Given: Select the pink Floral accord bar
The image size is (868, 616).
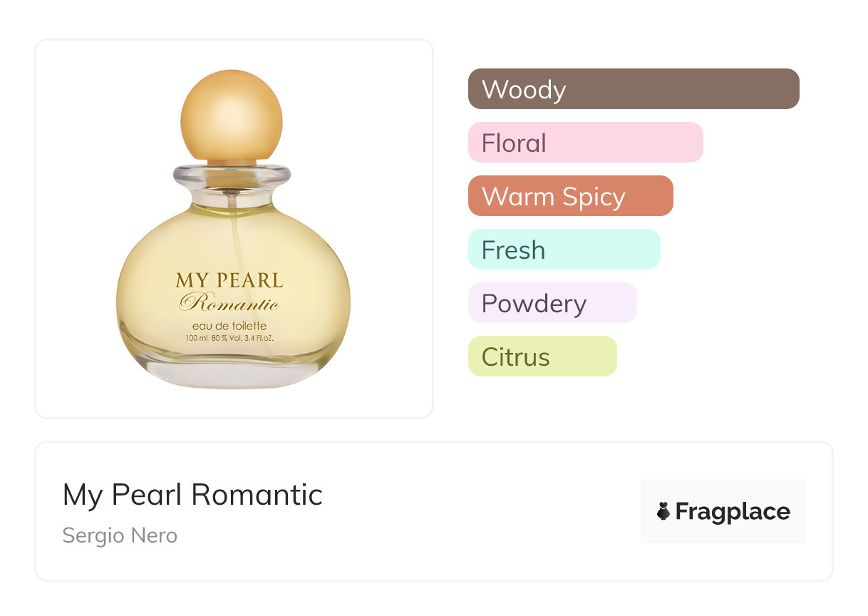Looking at the screenshot, I should click(585, 143).
